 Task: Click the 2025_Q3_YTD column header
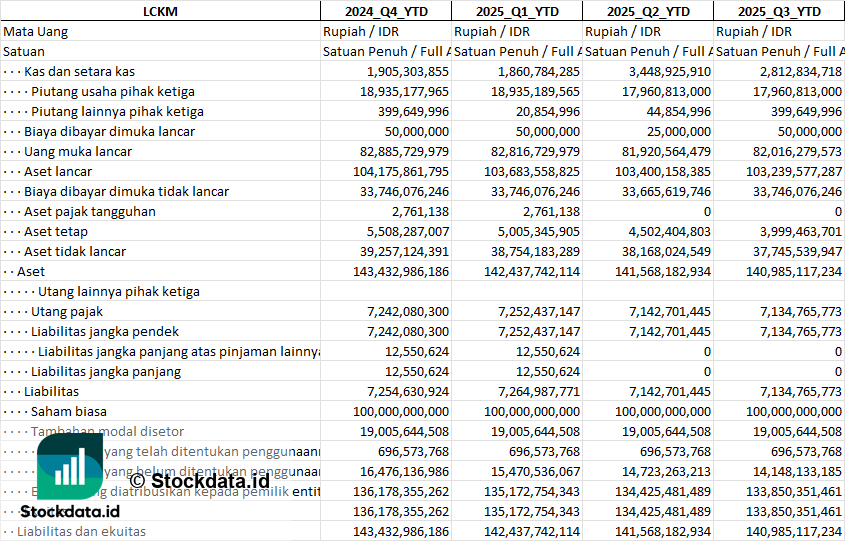[779, 11]
